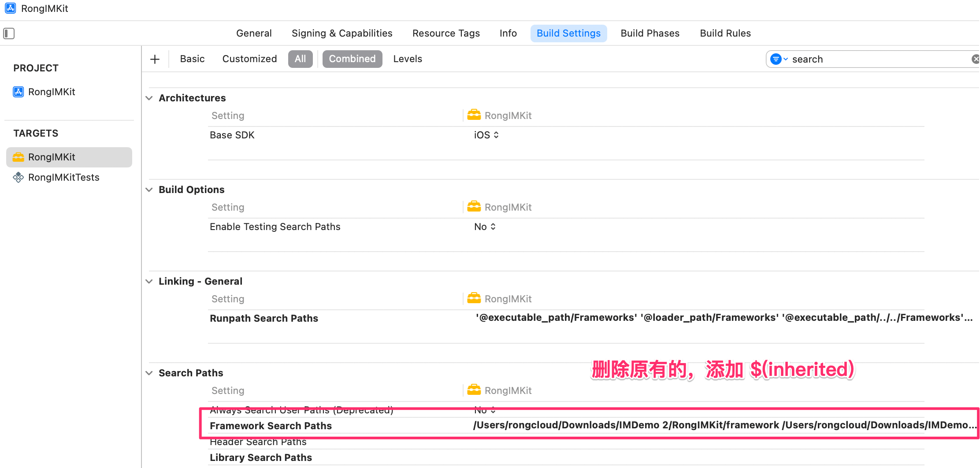The image size is (980, 468).
Task: Go to Build Phases tab
Action: [x=650, y=33]
